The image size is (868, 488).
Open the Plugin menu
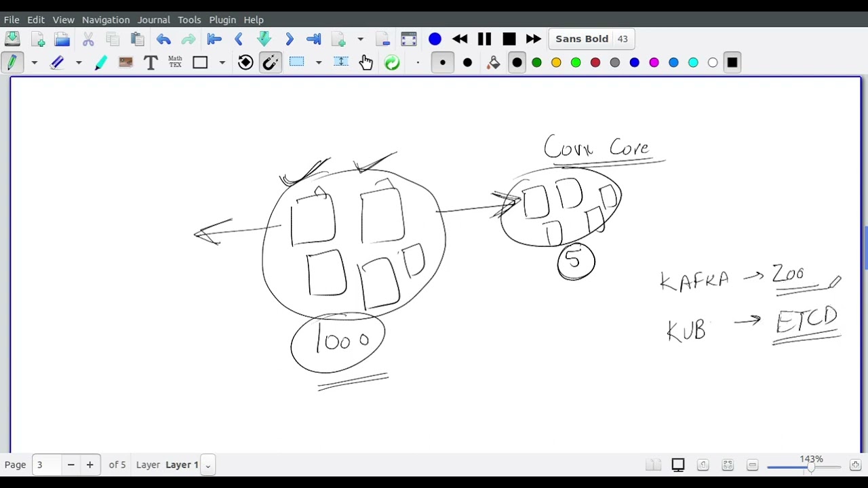click(222, 20)
